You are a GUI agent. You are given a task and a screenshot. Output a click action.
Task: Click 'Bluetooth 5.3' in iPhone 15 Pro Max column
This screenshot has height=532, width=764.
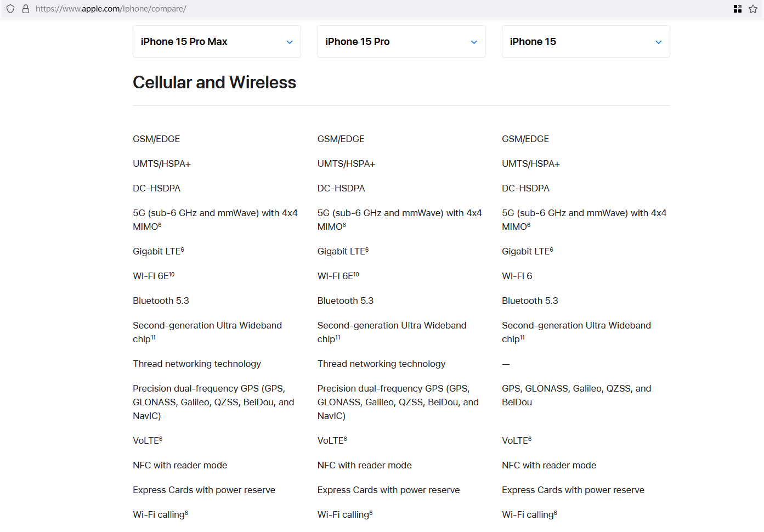pyautogui.click(x=161, y=301)
